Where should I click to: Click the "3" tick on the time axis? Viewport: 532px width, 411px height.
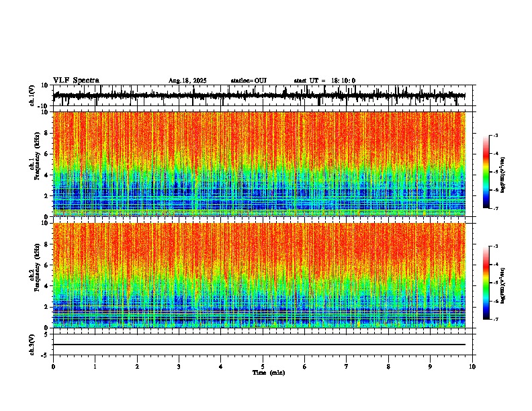tap(179, 367)
